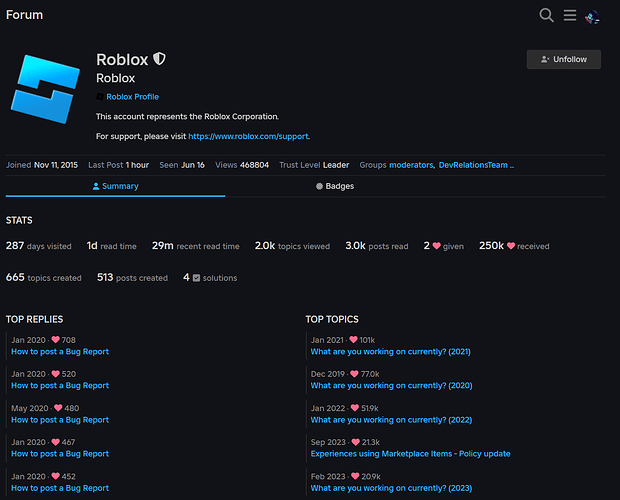The width and height of the screenshot is (620, 500).
Task: Click the Joined Nov 11, 2015 text
Action: [42, 165]
